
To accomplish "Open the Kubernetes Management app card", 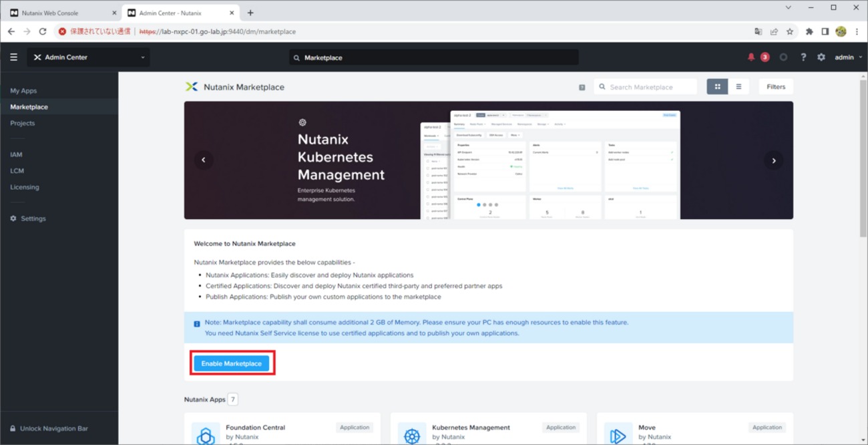I will [x=489, y=429].
